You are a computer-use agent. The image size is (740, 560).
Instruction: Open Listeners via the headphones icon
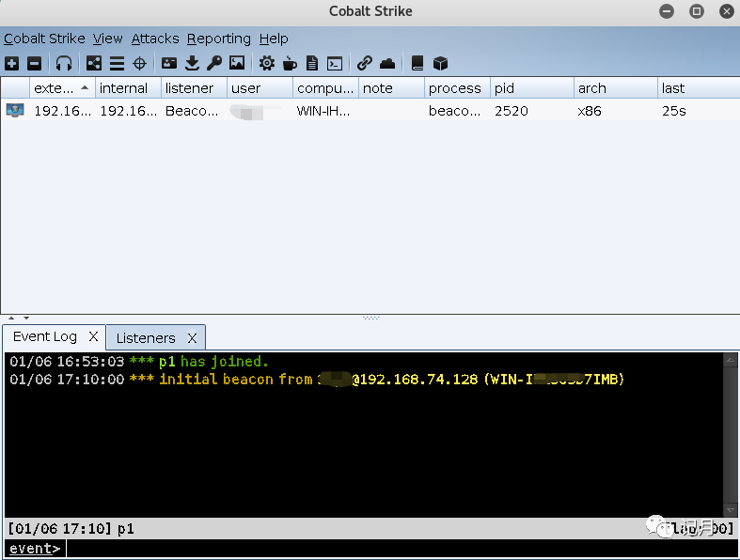(x=64, y=63)
